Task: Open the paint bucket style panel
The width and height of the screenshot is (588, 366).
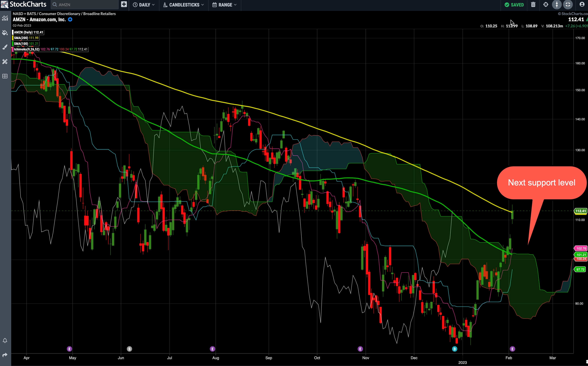Action: 5,33
